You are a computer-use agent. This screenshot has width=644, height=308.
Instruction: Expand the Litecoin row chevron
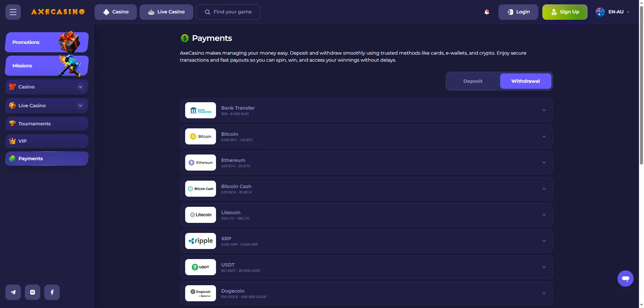point(544,215)
